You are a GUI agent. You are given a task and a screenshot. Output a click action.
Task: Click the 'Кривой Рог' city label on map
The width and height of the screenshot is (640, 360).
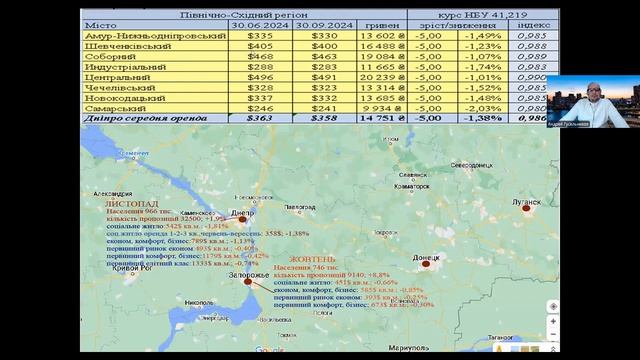132,268
